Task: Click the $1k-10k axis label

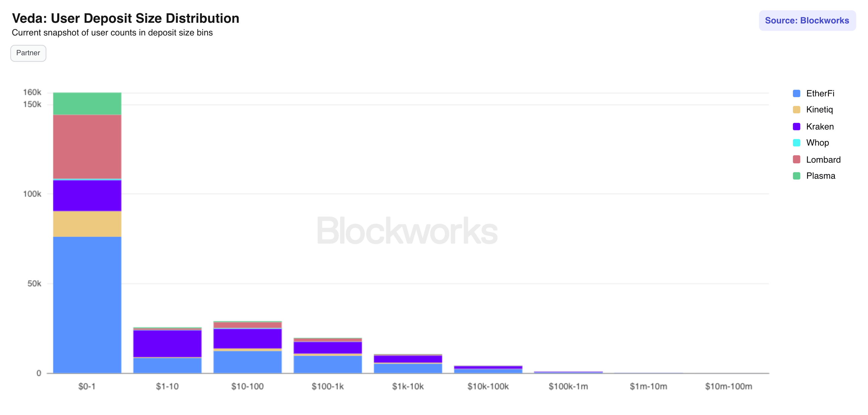Action: pos(408,386)
